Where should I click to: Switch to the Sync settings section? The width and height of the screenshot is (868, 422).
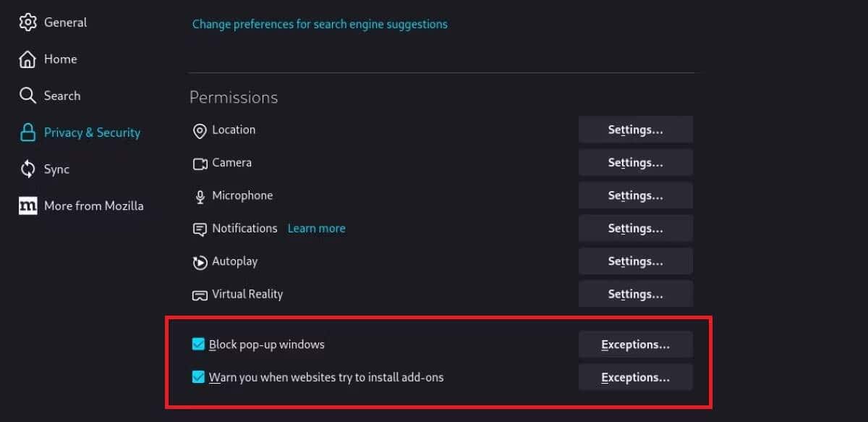pos(57,169)
